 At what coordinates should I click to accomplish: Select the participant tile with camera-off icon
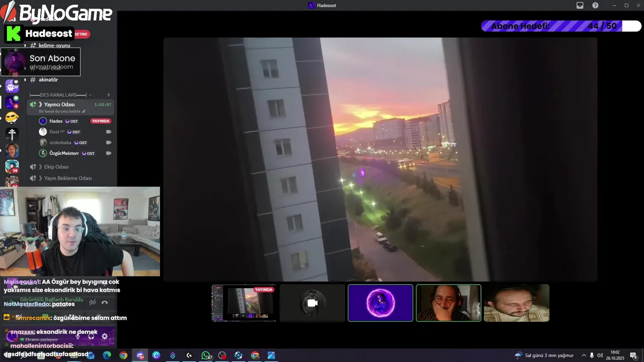312,303
